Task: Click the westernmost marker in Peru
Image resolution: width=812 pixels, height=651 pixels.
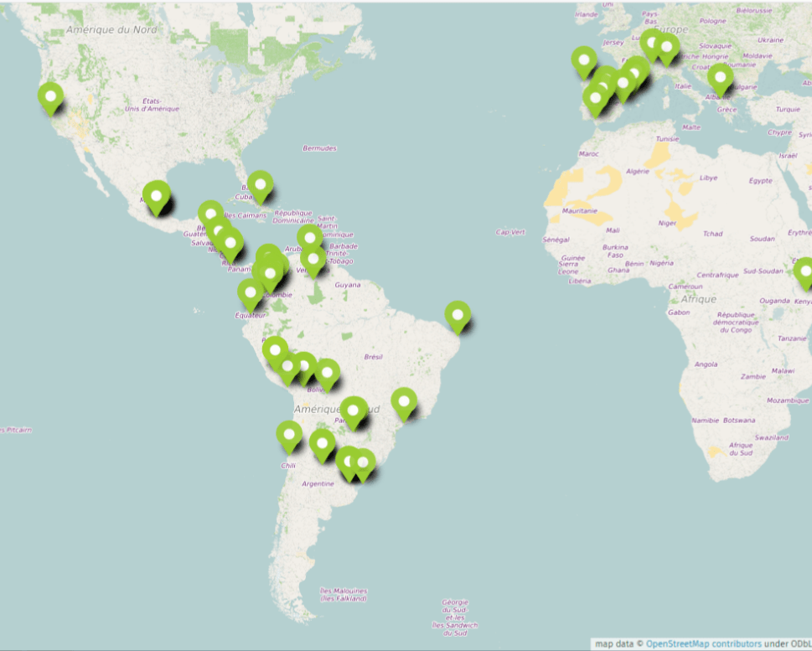Action: (275, 350)
